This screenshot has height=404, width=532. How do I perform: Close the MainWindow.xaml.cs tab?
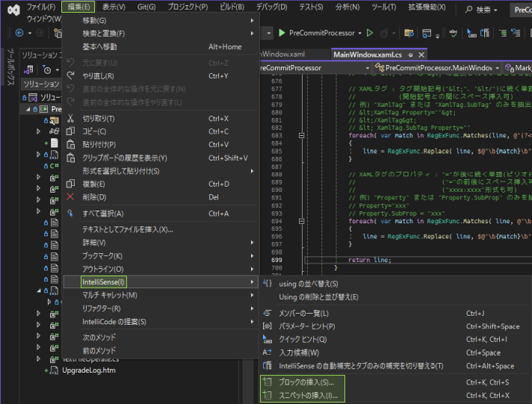tap(421, 55)
